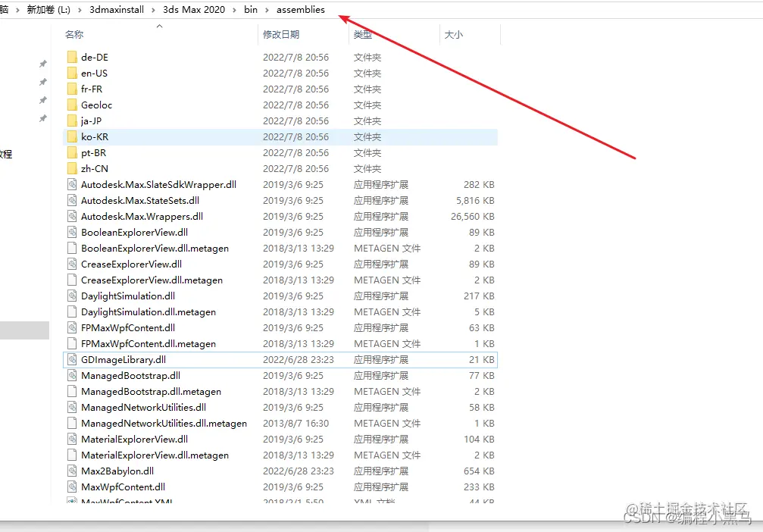Click the fourth pin icon in quick access
This screenshot has height=532, width=763.
pos(43,118)
